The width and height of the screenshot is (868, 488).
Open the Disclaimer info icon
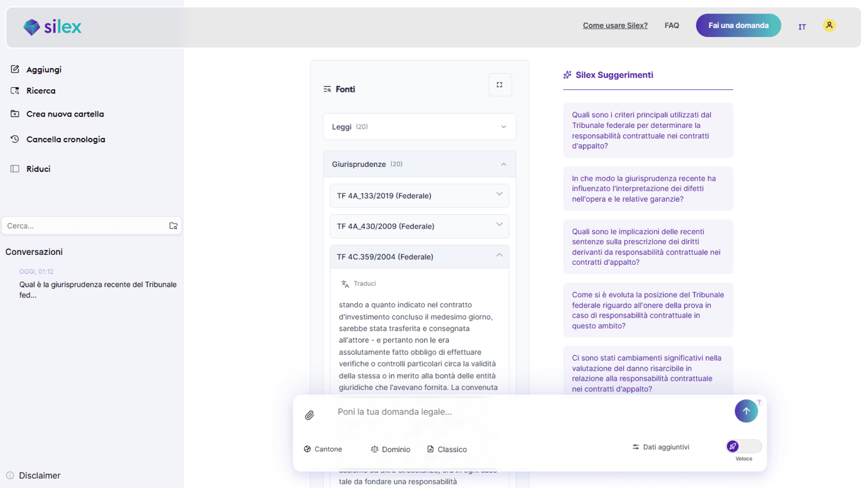pos(10,475)
